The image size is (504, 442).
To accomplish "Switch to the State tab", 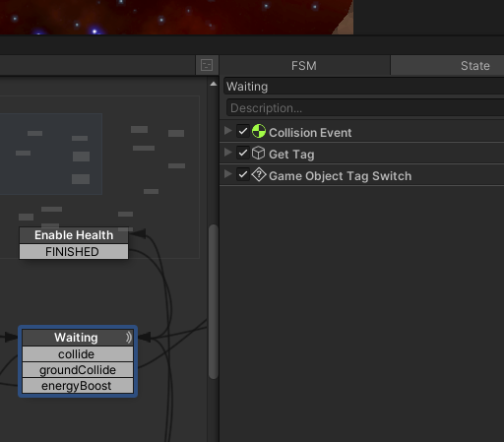I will 448,65.
